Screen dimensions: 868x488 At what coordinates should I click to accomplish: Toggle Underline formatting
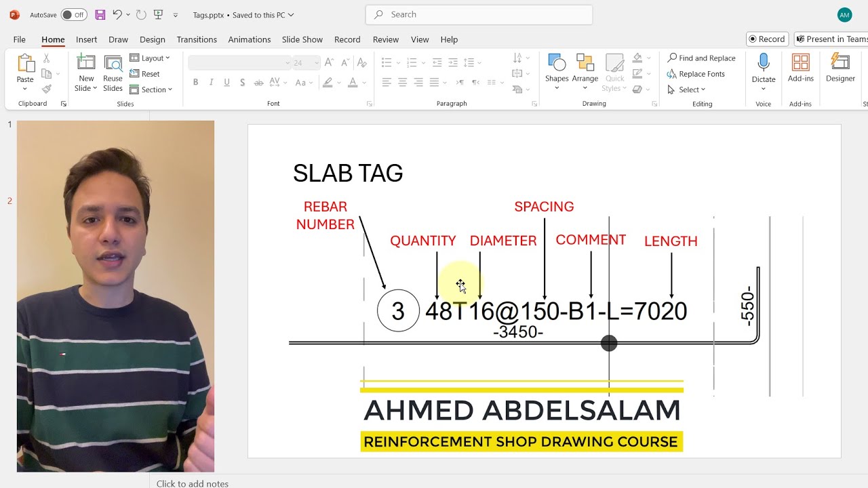click(x=226, y=83)
